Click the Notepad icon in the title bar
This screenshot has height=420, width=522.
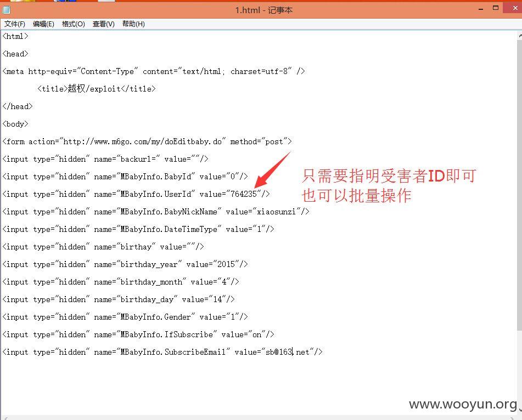tap(7, 10)
